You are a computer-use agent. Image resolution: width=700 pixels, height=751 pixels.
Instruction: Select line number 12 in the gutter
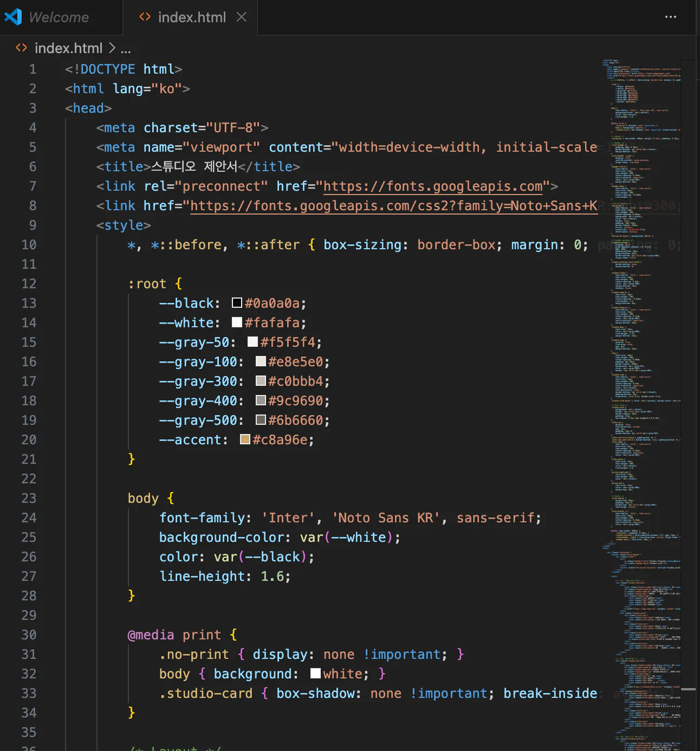[29, 284]
